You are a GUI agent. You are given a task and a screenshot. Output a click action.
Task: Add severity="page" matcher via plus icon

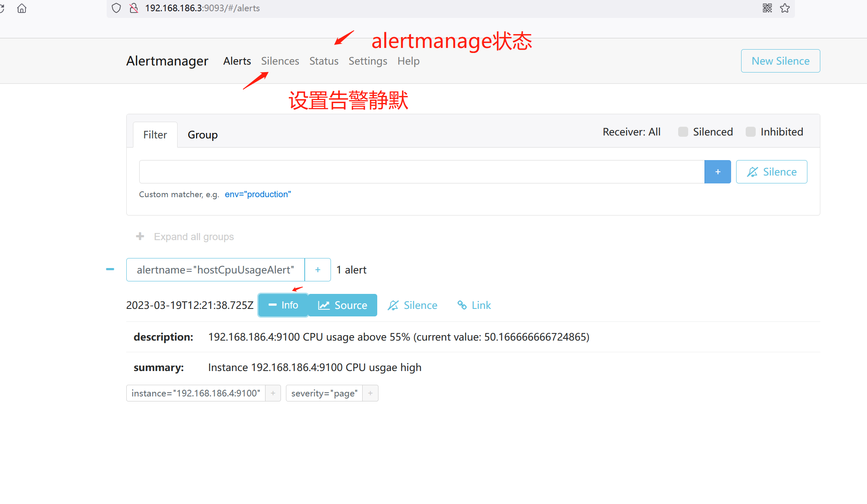pyautogui.click(x=370, y=393)
